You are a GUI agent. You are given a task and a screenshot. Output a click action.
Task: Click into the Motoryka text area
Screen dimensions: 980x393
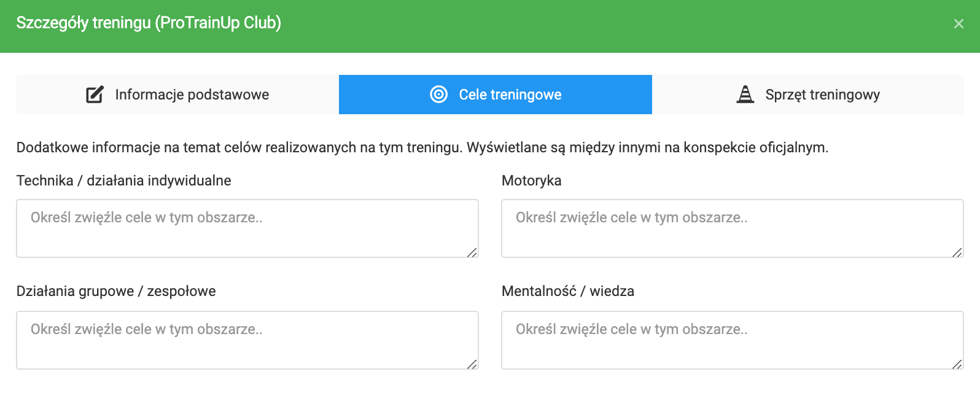point(732,228)
